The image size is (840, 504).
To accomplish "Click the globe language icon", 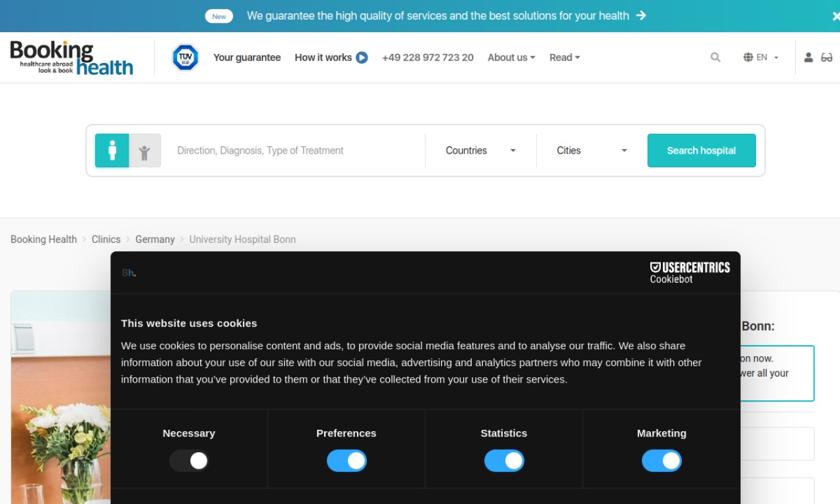I will coord(748,58).
